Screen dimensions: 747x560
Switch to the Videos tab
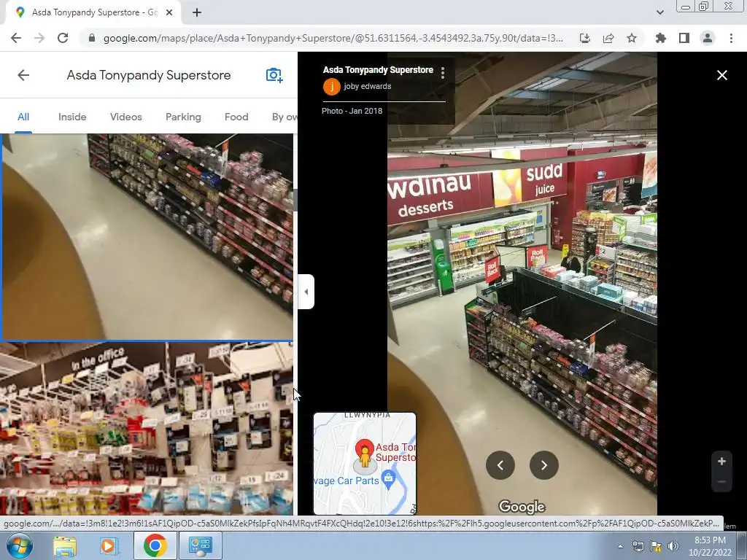click(125, 117)
